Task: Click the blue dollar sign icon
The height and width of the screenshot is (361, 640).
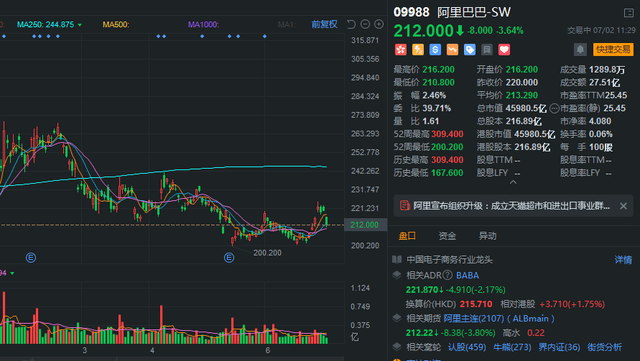Action: (435, 50)
